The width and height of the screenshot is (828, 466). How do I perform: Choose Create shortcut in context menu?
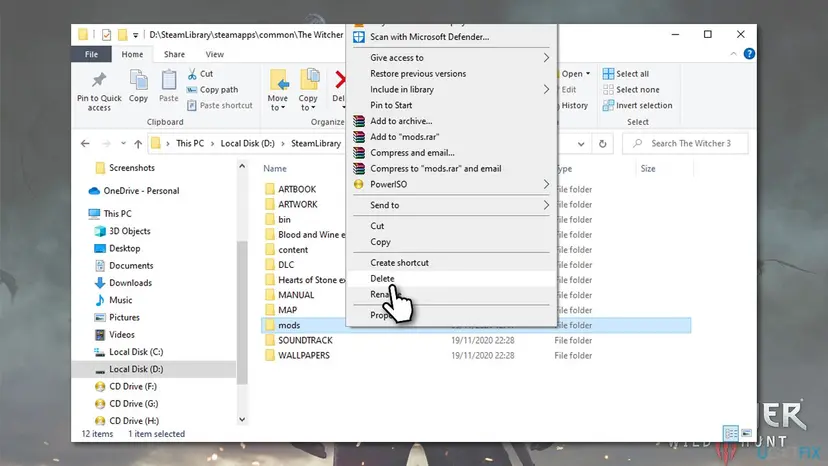click(451, 263)
